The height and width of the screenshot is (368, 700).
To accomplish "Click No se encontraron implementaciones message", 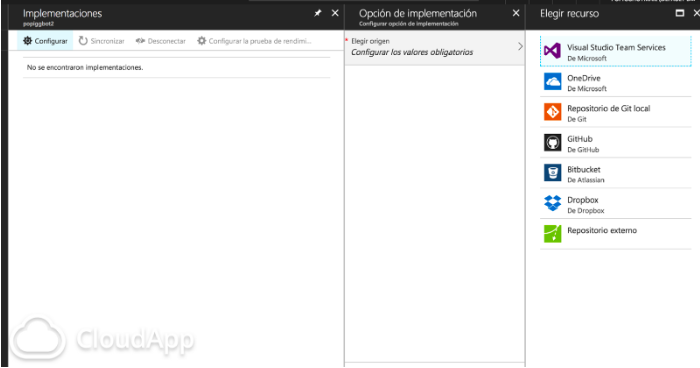I will 85,67.
